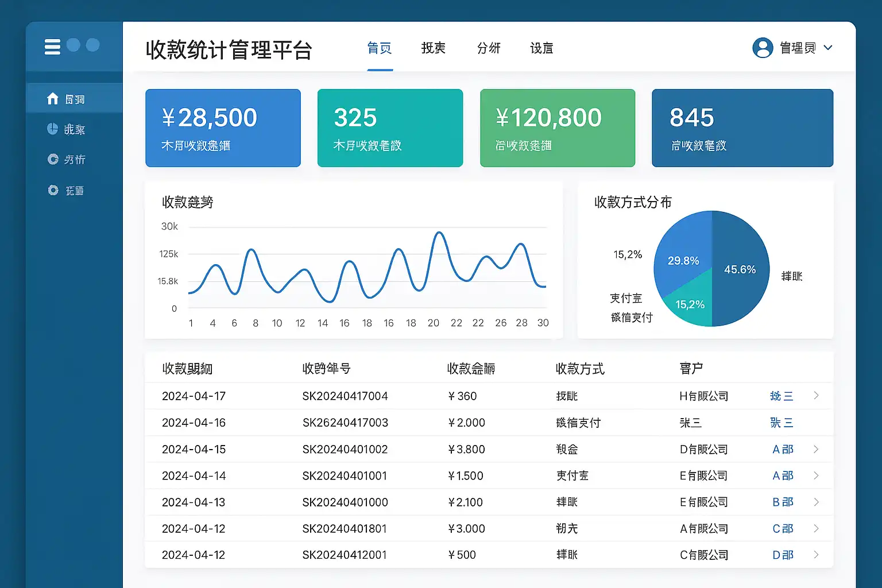Open the administrator account dropdown arrow
Image resolution: width=882 pixels, height=588 pixels.
(828, 48)
